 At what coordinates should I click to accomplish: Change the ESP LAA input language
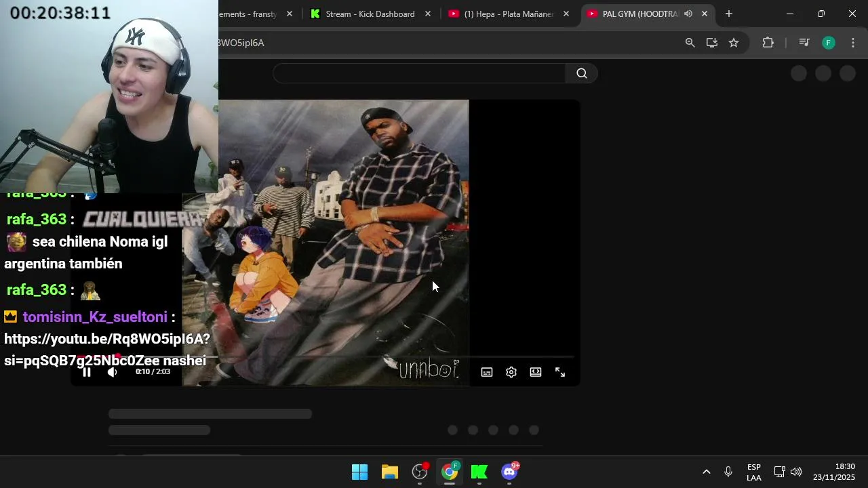(x=754, y=472)
